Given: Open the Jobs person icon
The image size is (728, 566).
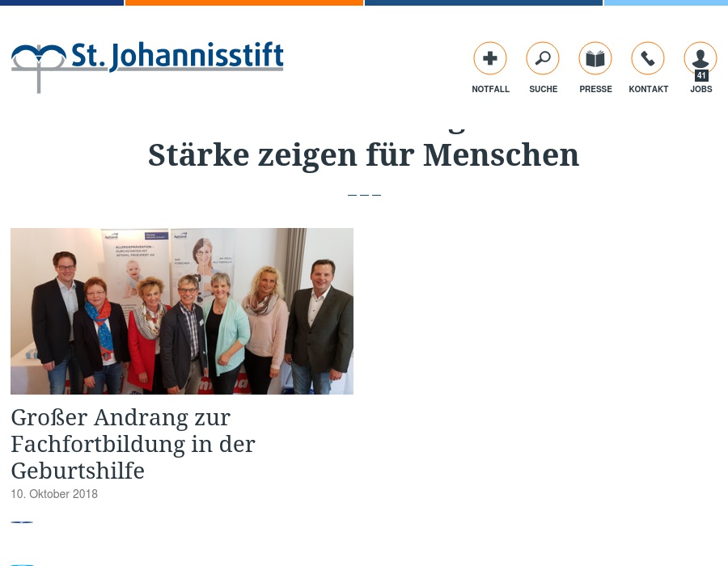Looking at the screenshot, I should click(x=700, y=57).
